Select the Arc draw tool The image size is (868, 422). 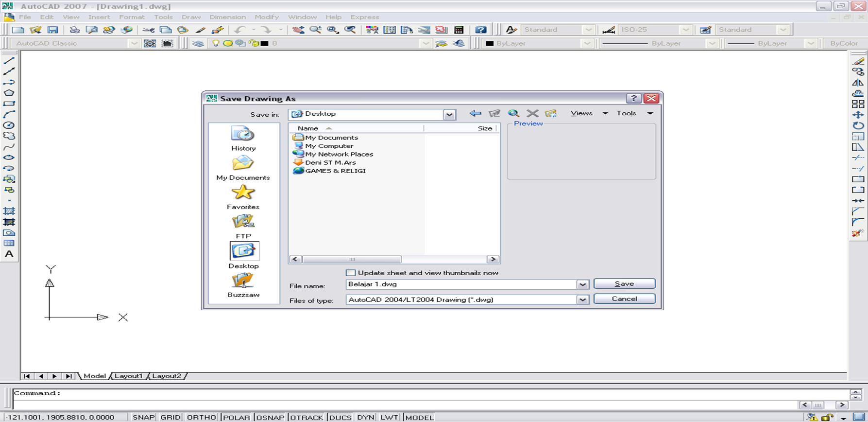(9, 114)
